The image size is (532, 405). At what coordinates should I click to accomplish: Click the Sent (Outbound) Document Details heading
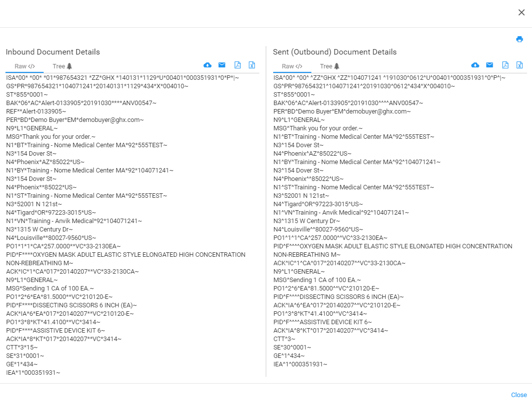click(335, 52)
